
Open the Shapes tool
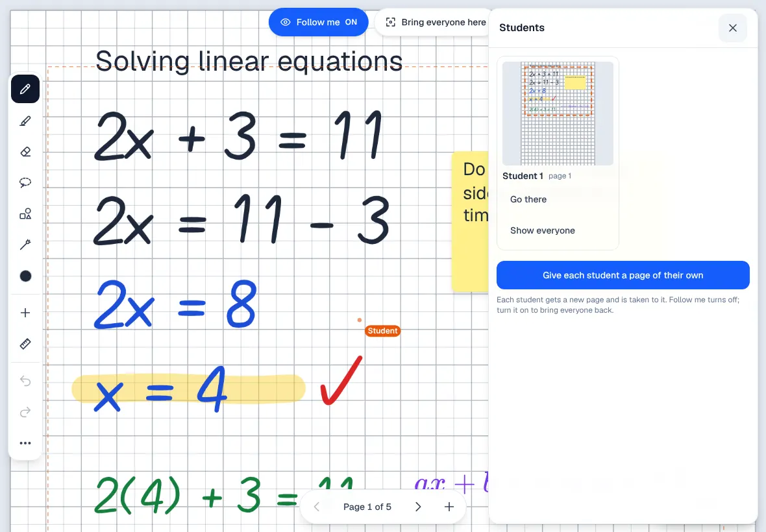[25, 214]
